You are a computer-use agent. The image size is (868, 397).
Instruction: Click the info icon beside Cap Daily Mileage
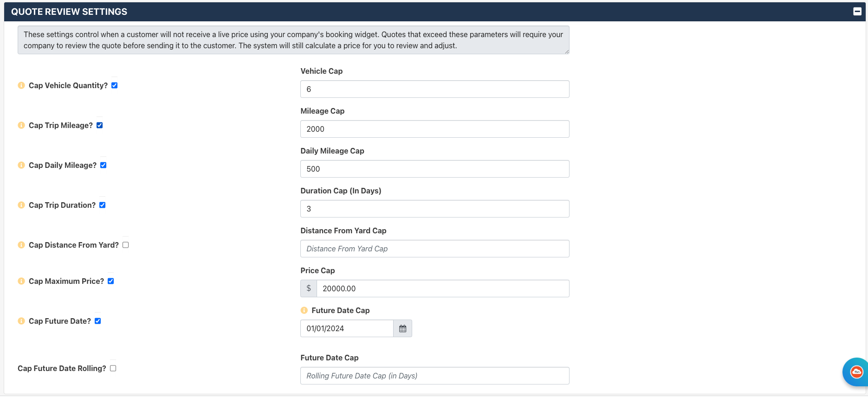click(21, 165)
